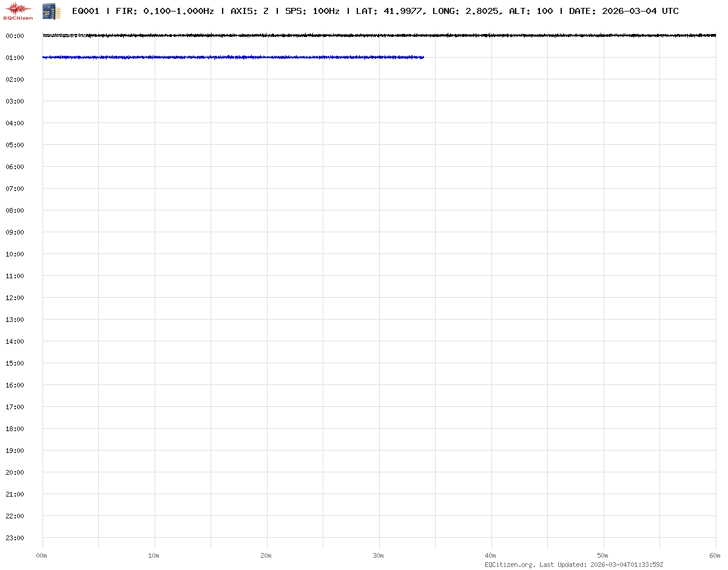
Task: Click the DATE: 2026-03-04 UTC label
Action: click(x=624, y=11)
